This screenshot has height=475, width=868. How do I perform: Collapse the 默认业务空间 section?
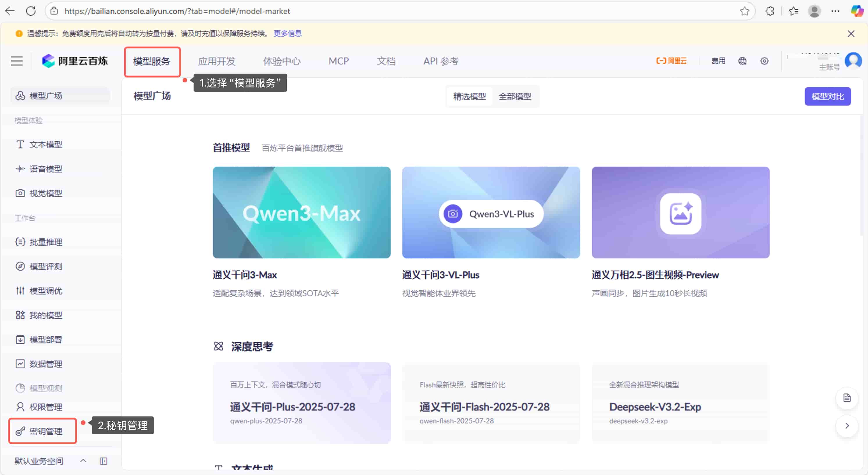83,461
